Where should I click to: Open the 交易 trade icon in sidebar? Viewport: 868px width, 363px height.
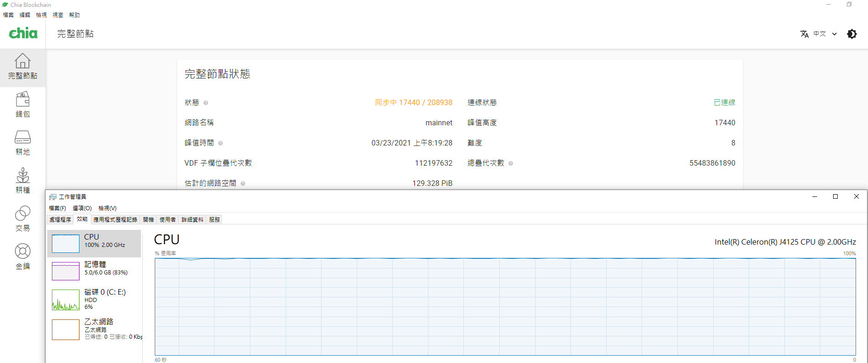coord(23,213)
